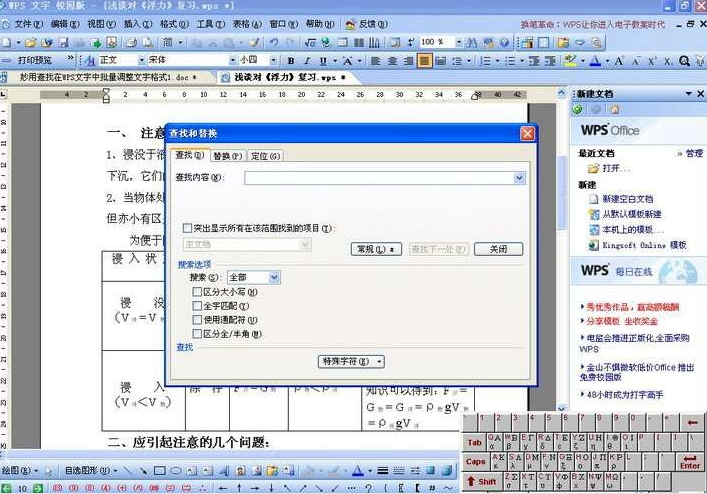Tick the 全字匹配 whole word checkbox
The height and width of the screenshot is (494, 707).
(197, 305)
